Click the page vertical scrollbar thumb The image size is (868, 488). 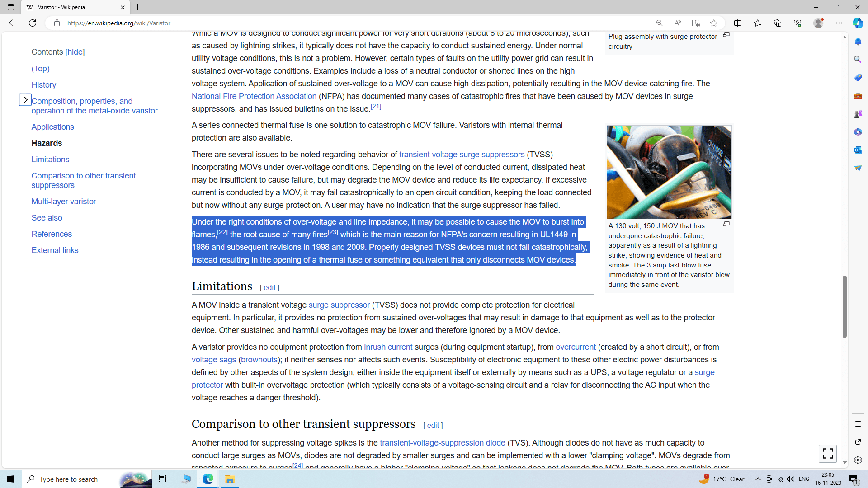(x=844, y=306)
